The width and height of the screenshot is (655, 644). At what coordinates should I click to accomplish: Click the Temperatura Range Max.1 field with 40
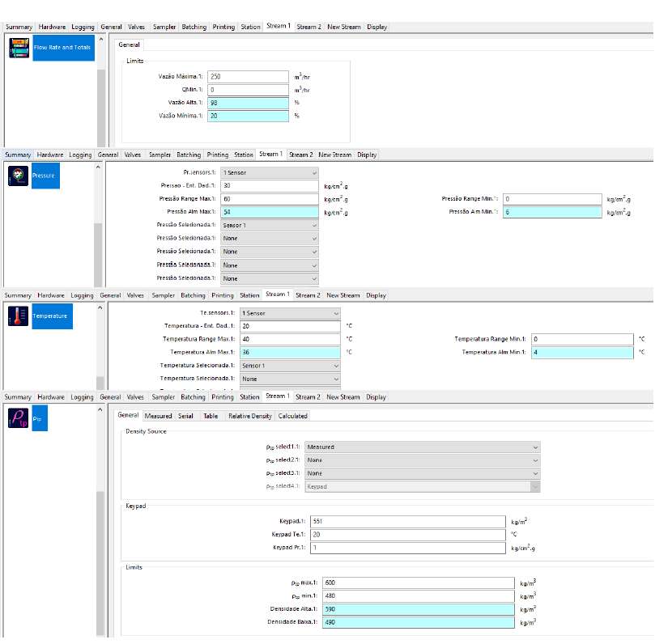click(290, 339)
